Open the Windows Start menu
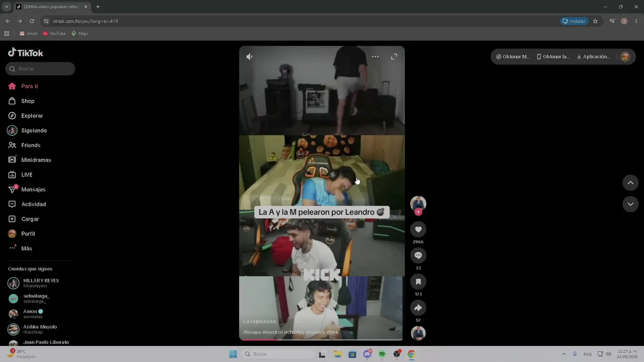The width and height of the screenshot is (644, 362). click(233, 354)
